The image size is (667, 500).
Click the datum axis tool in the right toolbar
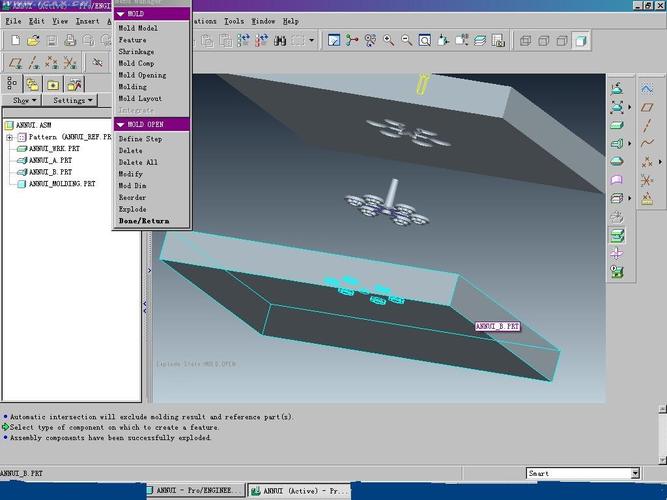tap(647, 126)
